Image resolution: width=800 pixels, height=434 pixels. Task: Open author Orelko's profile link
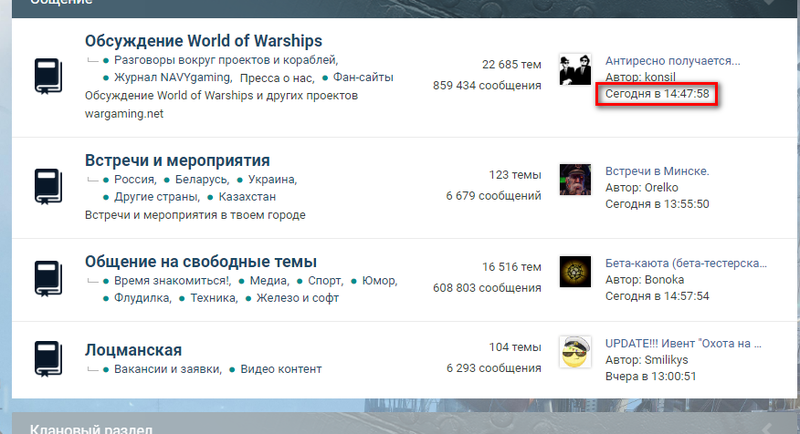pyautogui.click(x=661, y=188)
